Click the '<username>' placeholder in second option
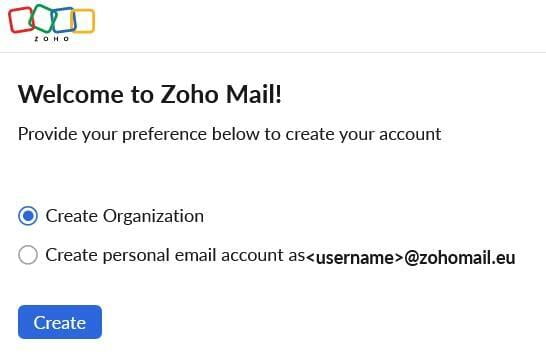The width and height of the screenshot is (546, 360). click(x=354, y=258)
